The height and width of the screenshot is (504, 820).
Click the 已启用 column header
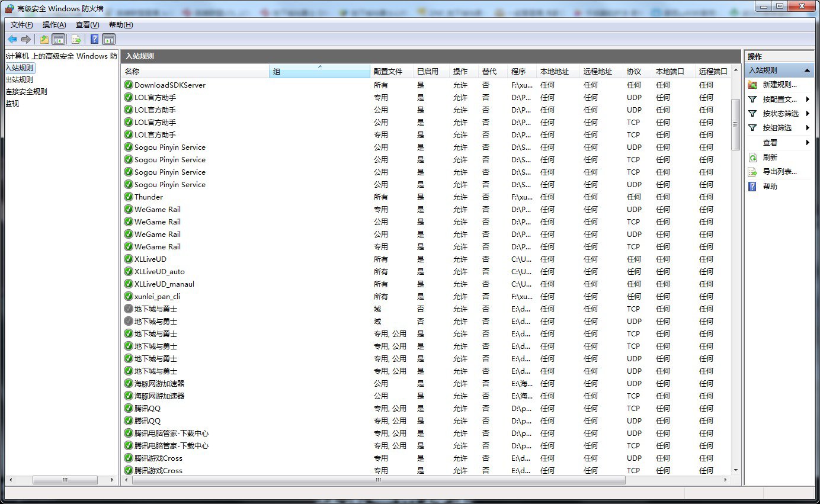[431, 72]
